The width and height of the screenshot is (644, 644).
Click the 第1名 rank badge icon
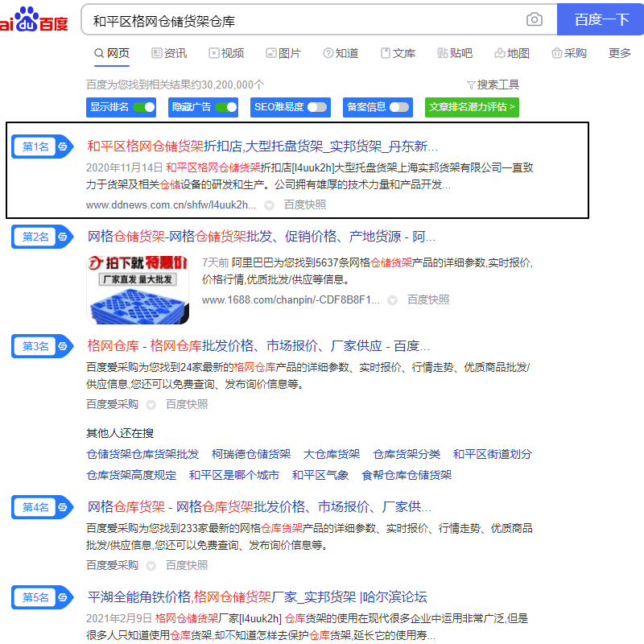[43, 147]
